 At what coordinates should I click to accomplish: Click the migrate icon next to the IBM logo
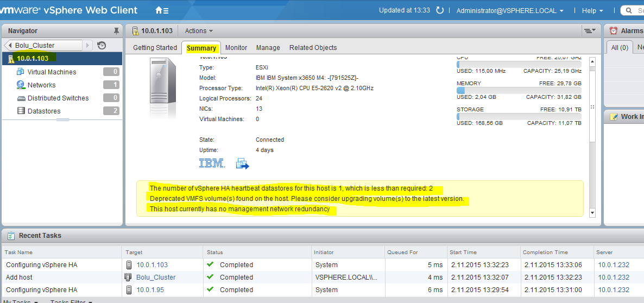click(242, 163)
